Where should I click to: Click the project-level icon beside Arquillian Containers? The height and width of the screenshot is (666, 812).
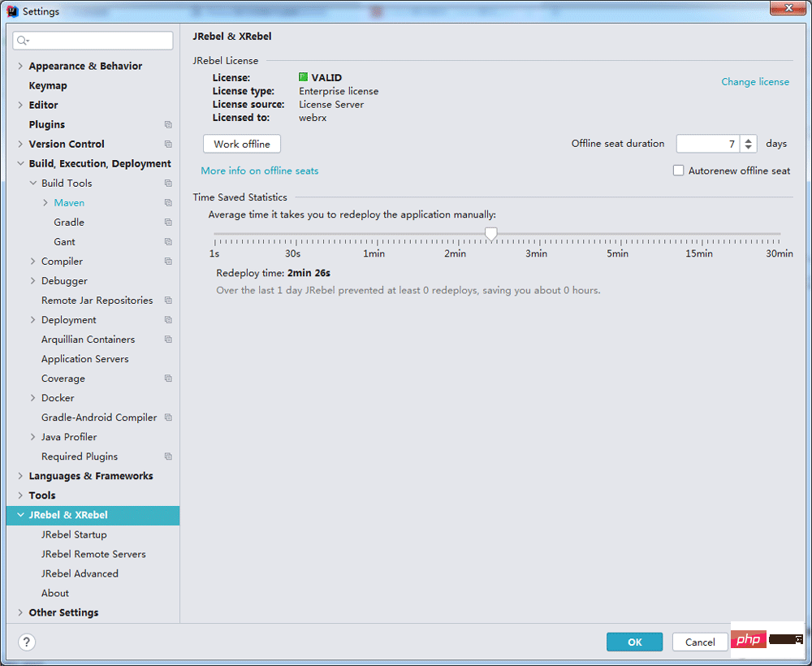[x=168, y=339]
